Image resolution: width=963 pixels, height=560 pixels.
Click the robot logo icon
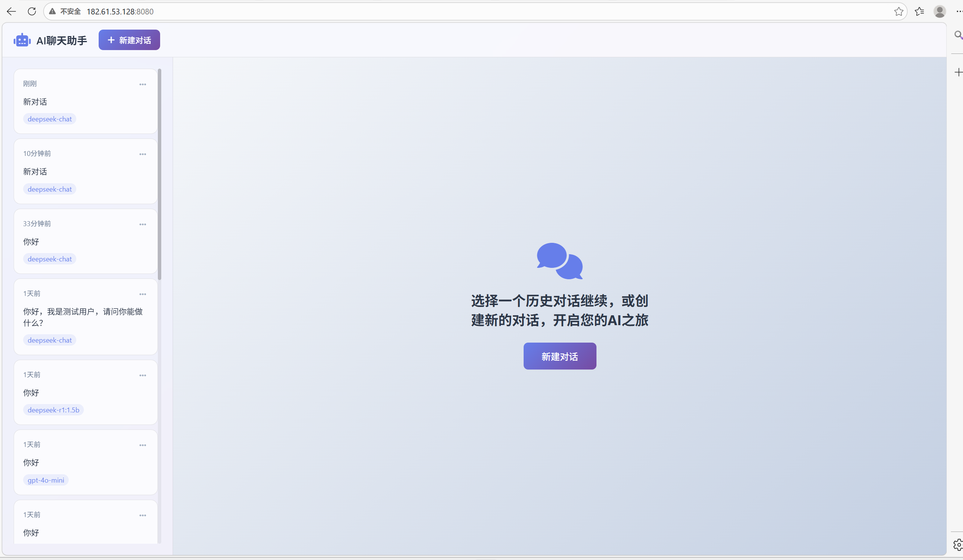(22, 40)
